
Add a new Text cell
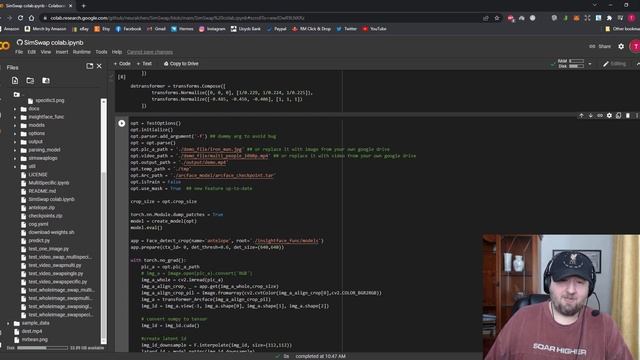click(x=144, y=64)
